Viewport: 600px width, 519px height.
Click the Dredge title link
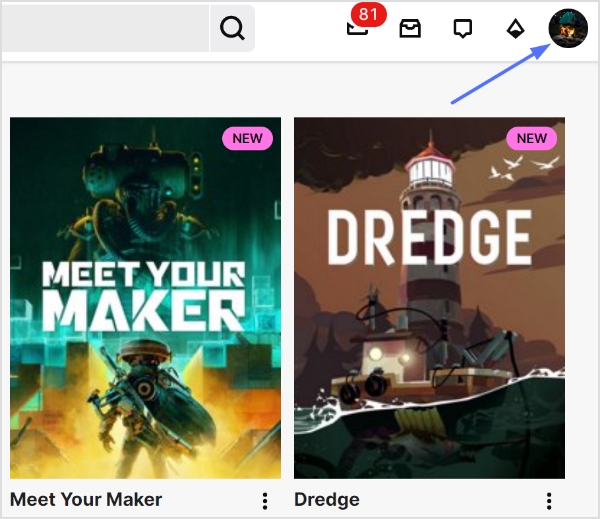coord(327,499)
